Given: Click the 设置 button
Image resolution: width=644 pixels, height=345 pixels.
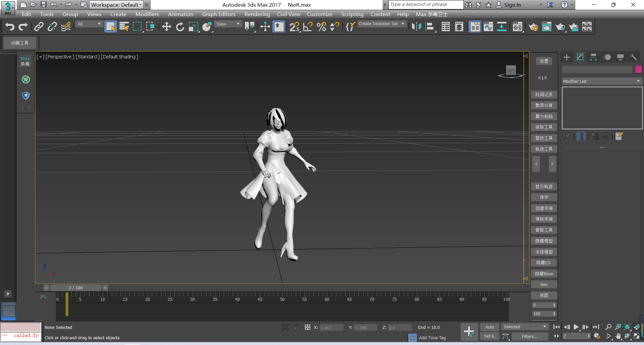Looking at the screenshot, I should coord(544,61).
